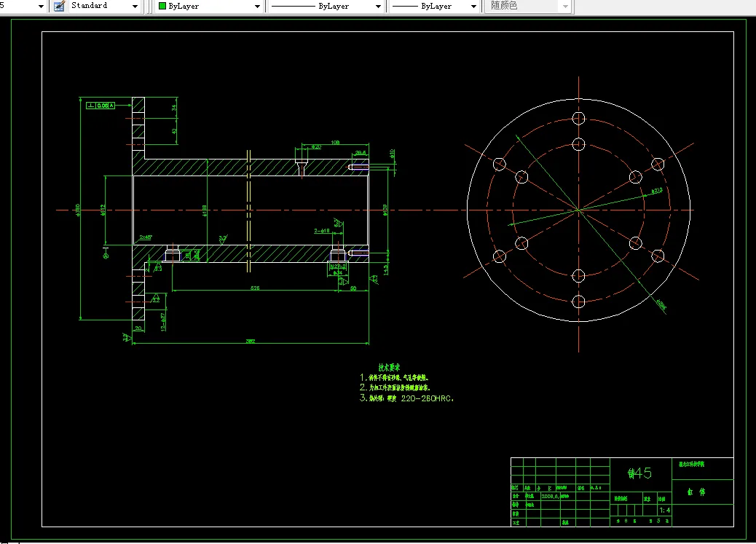Image resolution: width=756 pixels, height=544 pixels.
Task: Select the 50 dimension beside 526
Action: pos(353,288)
